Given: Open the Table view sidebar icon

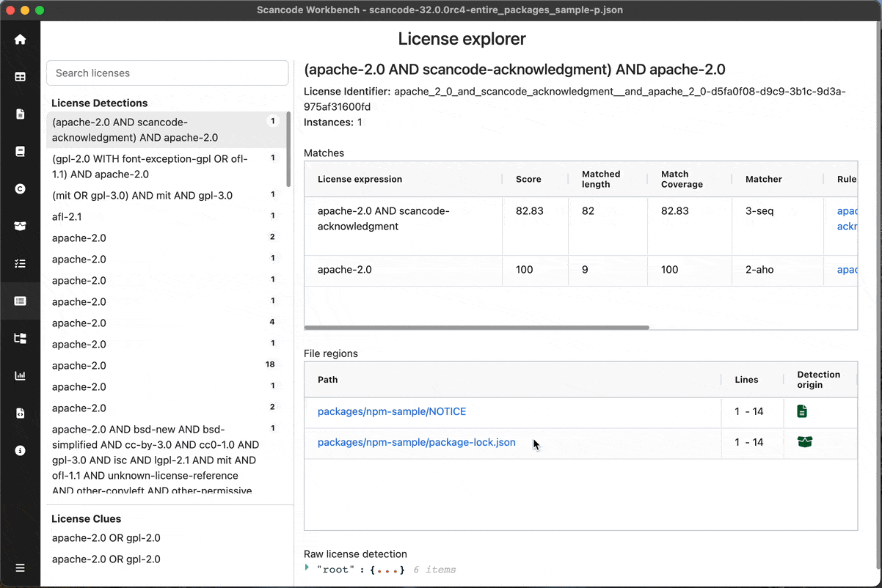Looking at the screenshot, I should coord(20,76).
